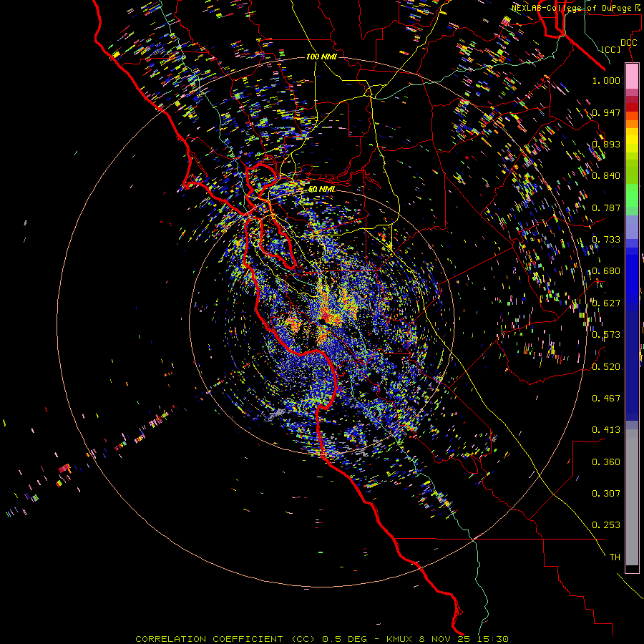Click the 100 NMI range ring label
The image size is (644, 644).
coord(321,57)
